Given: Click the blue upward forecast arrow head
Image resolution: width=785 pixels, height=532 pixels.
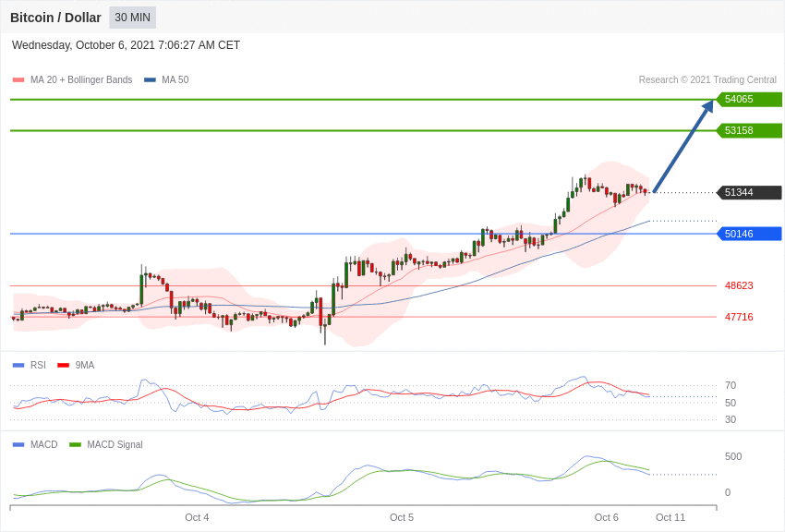Looking at the screenshot, I should coord(708,107).
